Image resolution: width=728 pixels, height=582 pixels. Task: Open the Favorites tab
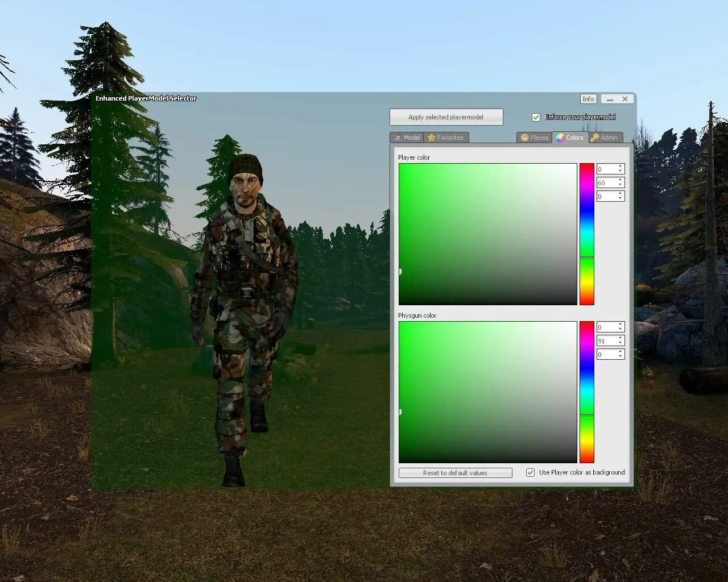click(446, 138)
